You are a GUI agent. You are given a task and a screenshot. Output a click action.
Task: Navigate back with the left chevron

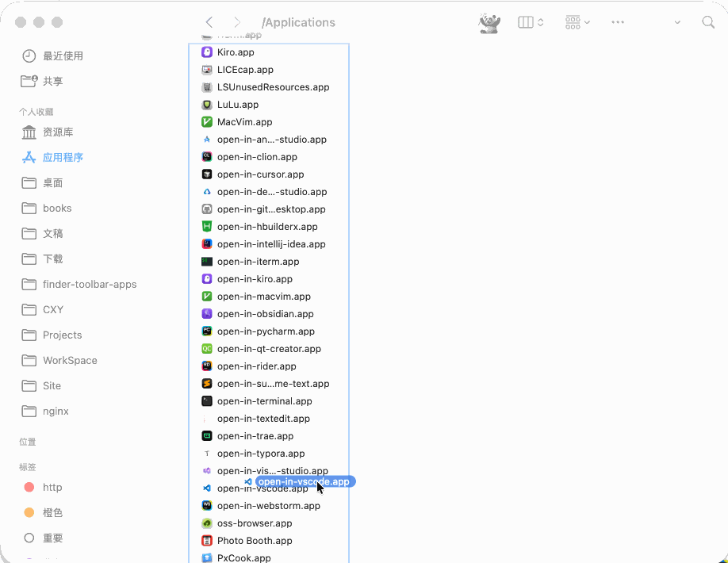click(x=209, y=22)
